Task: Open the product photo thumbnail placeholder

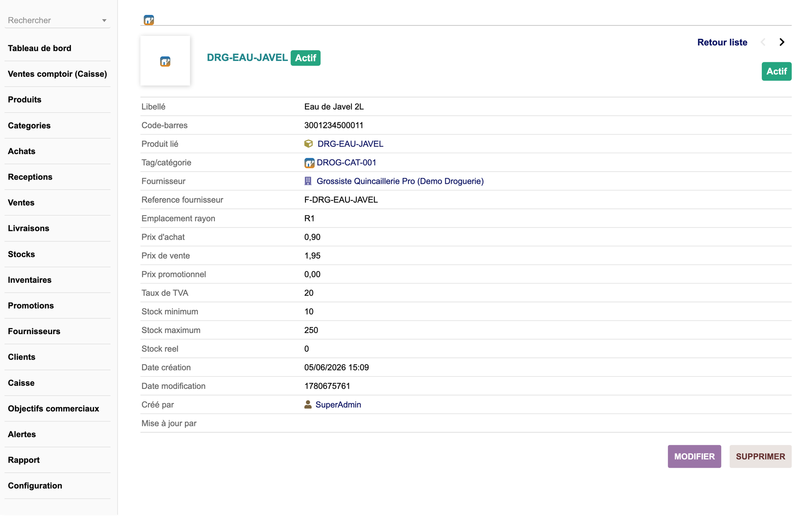Action: pyautogui.click(x=165, y=61)
